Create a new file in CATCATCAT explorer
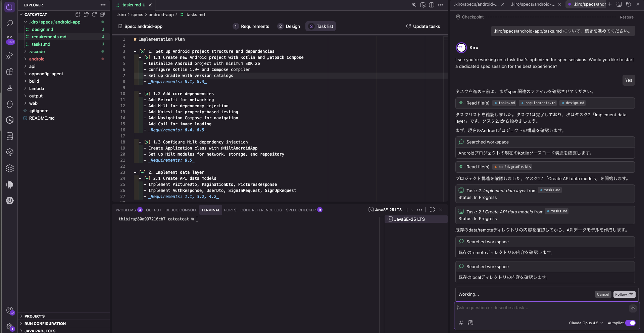Screen dimensions: 644x333 point(78,14)
